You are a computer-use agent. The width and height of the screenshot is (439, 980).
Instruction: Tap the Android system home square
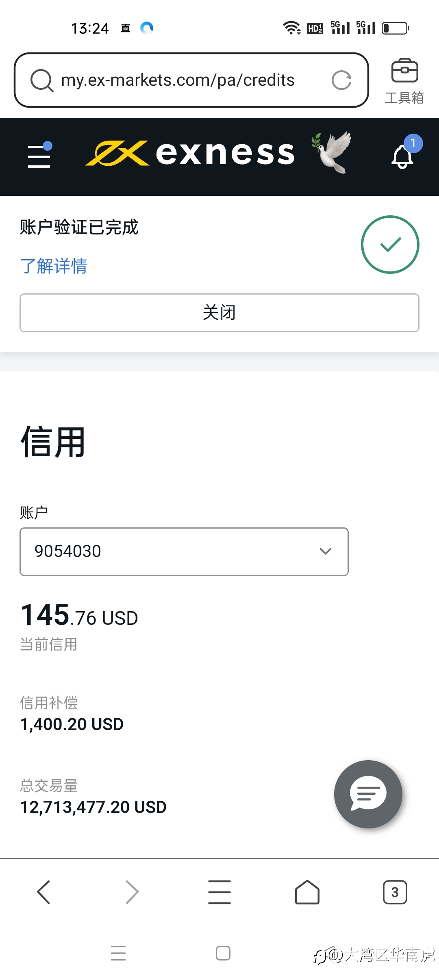tap(223, 953)
